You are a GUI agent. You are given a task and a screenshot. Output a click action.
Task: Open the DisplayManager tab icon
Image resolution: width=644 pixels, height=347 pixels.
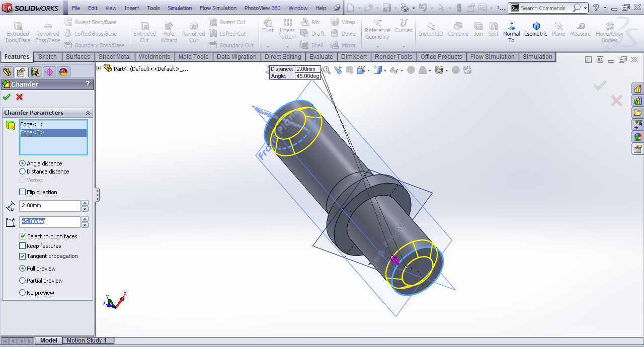[63, 72]
